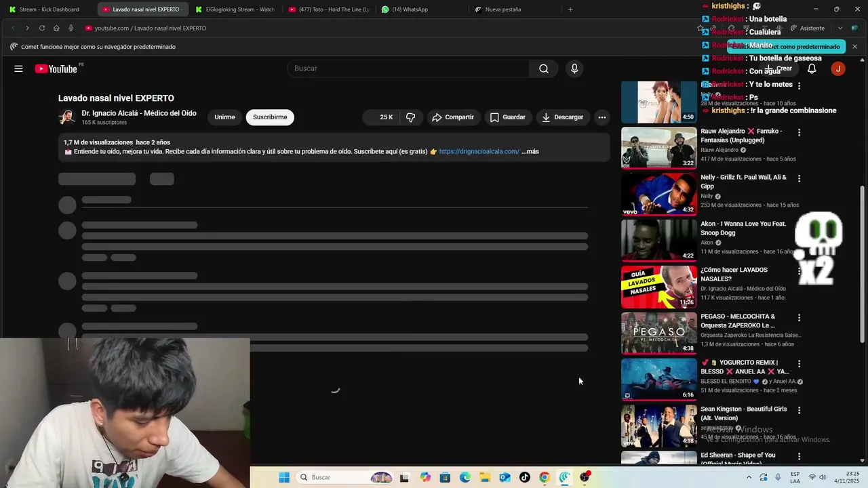The height and width of the screenshot is (488, 868).
Task: Open File Explorer from taskbar
Action: pos(485,477)
